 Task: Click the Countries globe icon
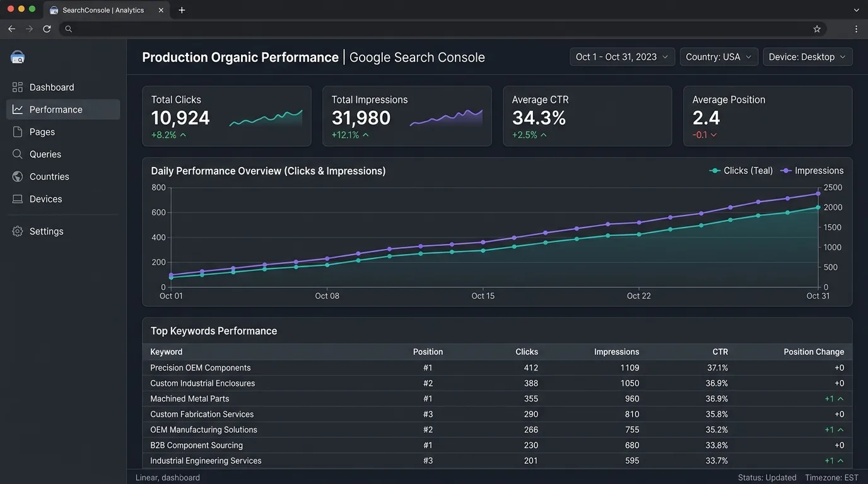(18, 177)
